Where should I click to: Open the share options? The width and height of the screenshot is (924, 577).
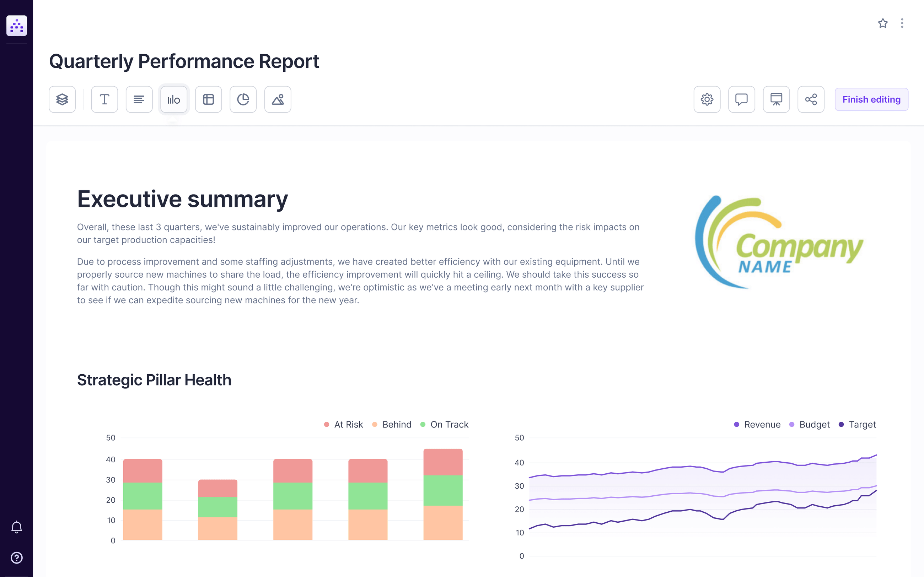811,99
